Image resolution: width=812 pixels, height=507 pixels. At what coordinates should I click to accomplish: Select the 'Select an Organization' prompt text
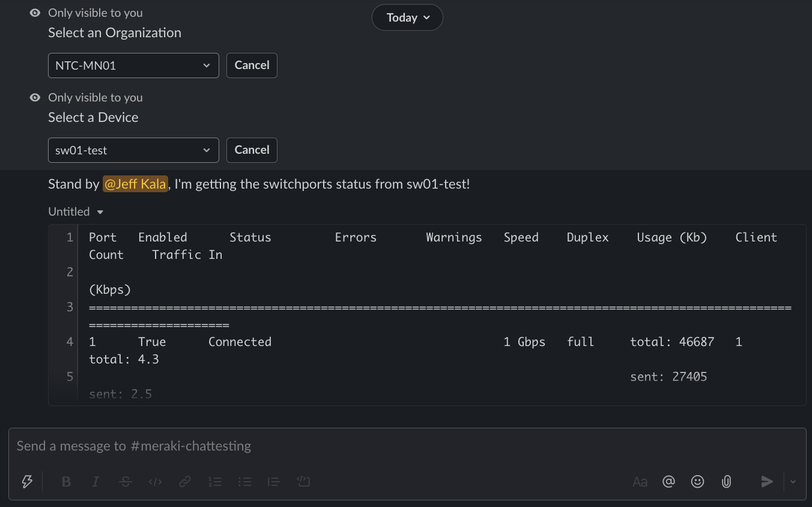pos(115,32)
